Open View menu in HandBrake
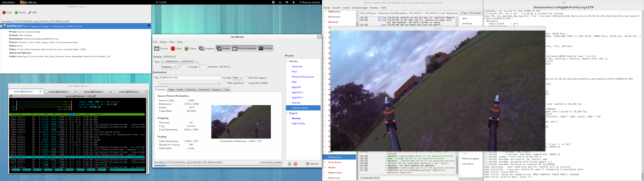 click(172, 42)
